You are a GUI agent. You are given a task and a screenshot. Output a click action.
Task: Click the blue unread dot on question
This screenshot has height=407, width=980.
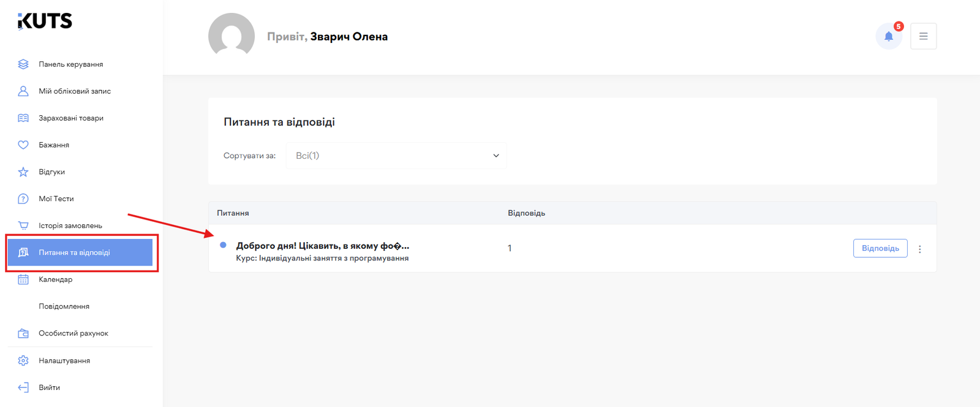[x=223, y=245]
